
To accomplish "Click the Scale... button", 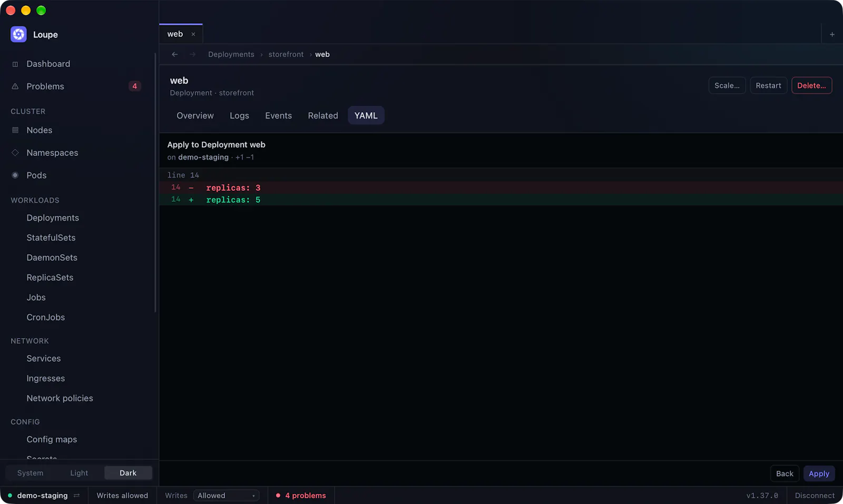I will [727, 86].
